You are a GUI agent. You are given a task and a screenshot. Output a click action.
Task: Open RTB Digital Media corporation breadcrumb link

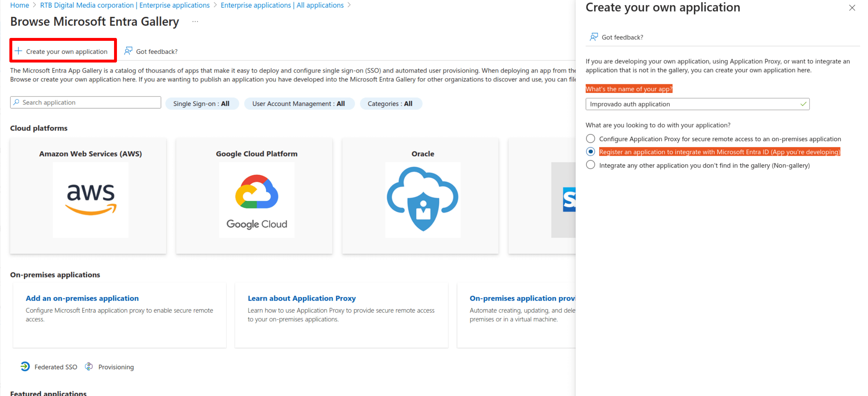point(125,5)
